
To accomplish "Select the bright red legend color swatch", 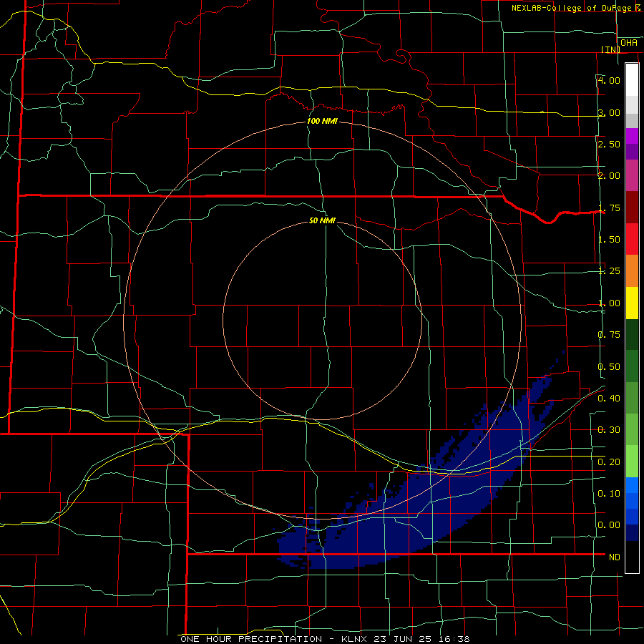I will (x=632, y=239).
